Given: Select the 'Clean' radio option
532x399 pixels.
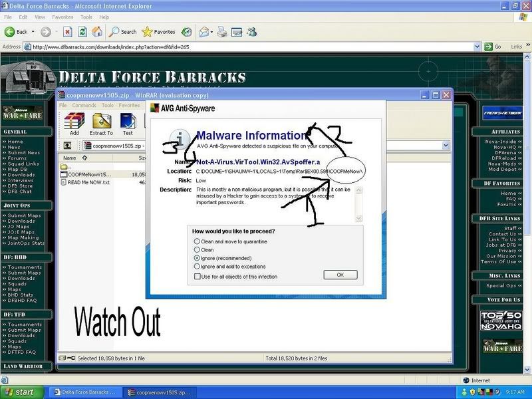Looking at the screenshot, I should click(x=197, y=250).
